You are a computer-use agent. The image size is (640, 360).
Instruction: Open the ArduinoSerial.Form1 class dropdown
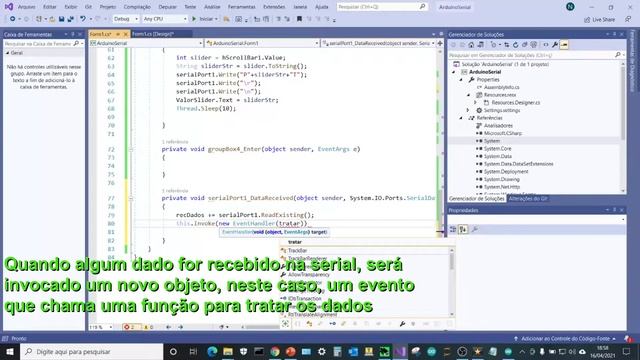pos(262,43)
